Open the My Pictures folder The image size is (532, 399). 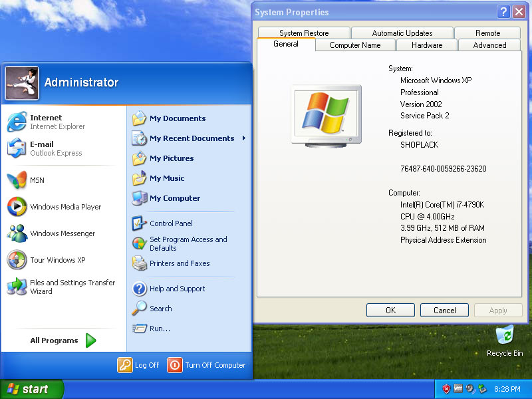click(163, 158)
